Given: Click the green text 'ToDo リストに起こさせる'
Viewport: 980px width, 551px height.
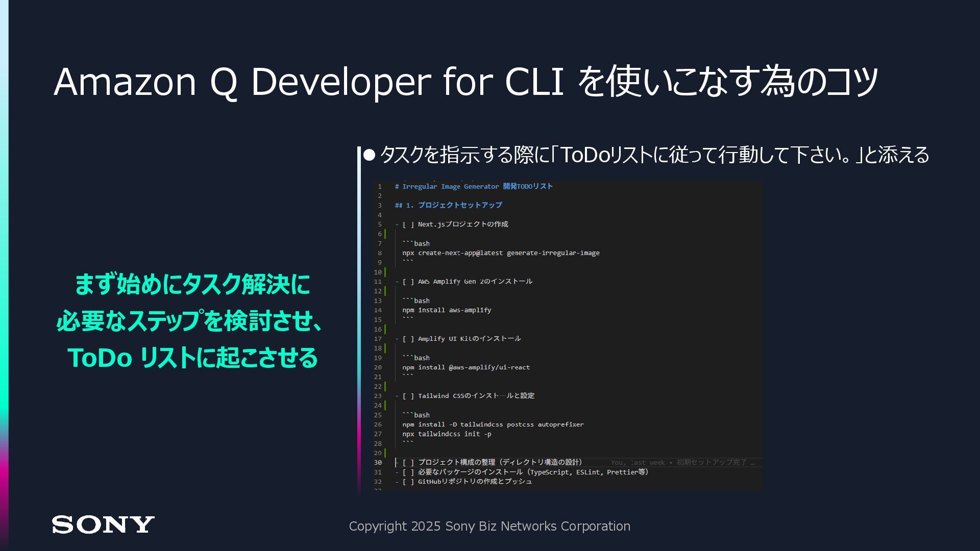Looking at the screenshot, I should [192, 358].
